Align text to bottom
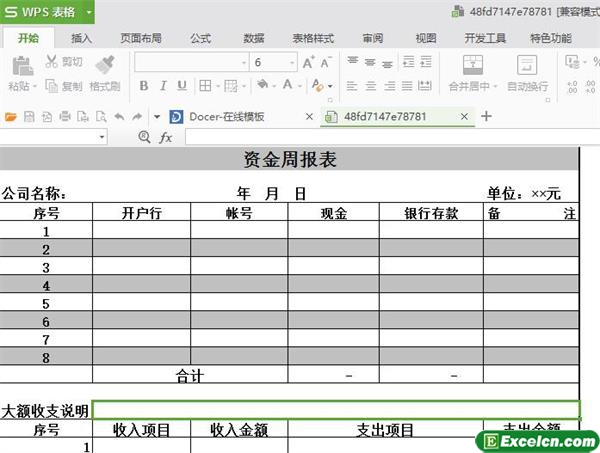The height and width of the screenshot is (453, 600). pyautogui.click(x=387, y=64)
